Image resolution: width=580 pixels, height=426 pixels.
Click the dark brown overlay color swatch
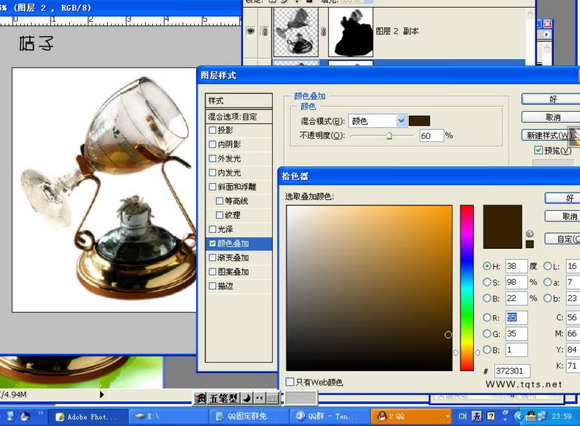click(x=419, y=121)
